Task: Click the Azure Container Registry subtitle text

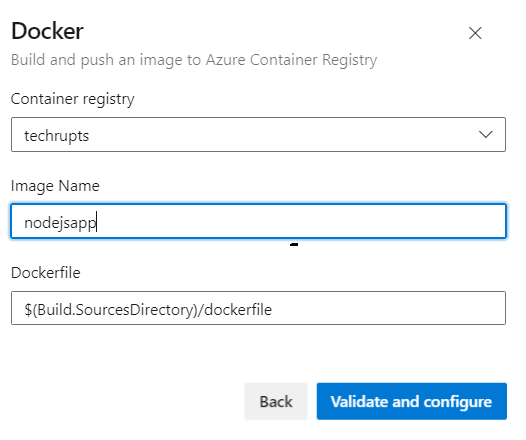Action: (x=194, y=60)
